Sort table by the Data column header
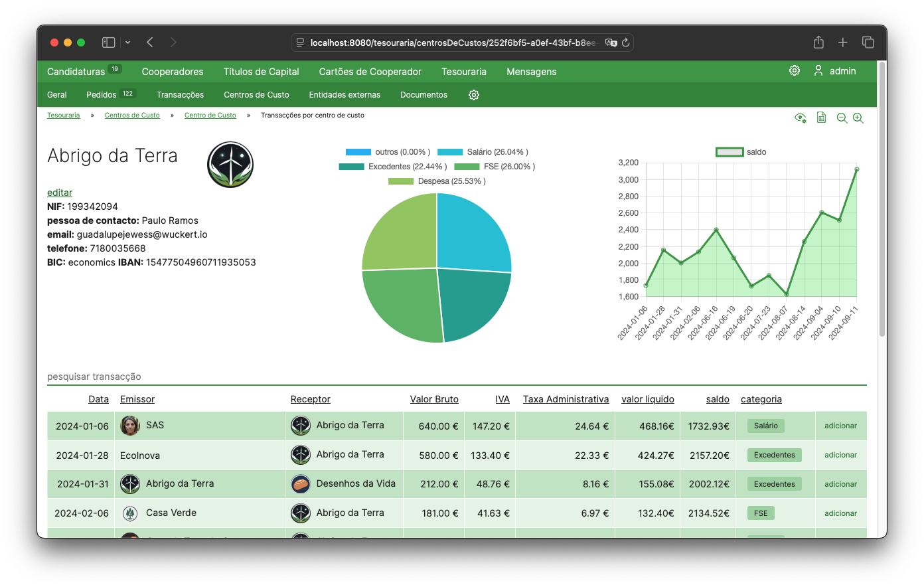 point(98,399)
